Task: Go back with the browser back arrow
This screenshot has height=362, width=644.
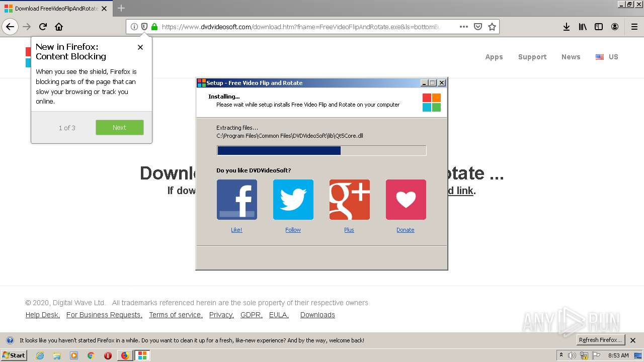Action: pos(10,27)
